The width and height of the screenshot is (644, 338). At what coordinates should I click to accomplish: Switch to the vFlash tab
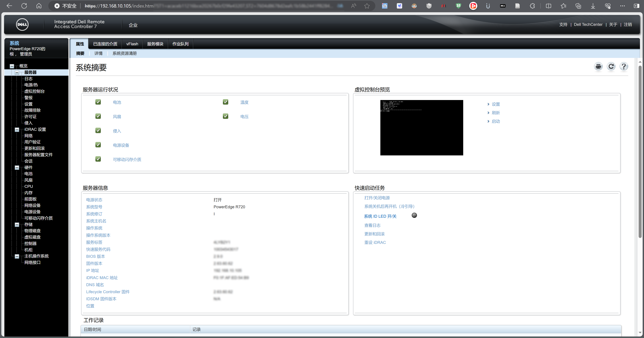point(132,44)
